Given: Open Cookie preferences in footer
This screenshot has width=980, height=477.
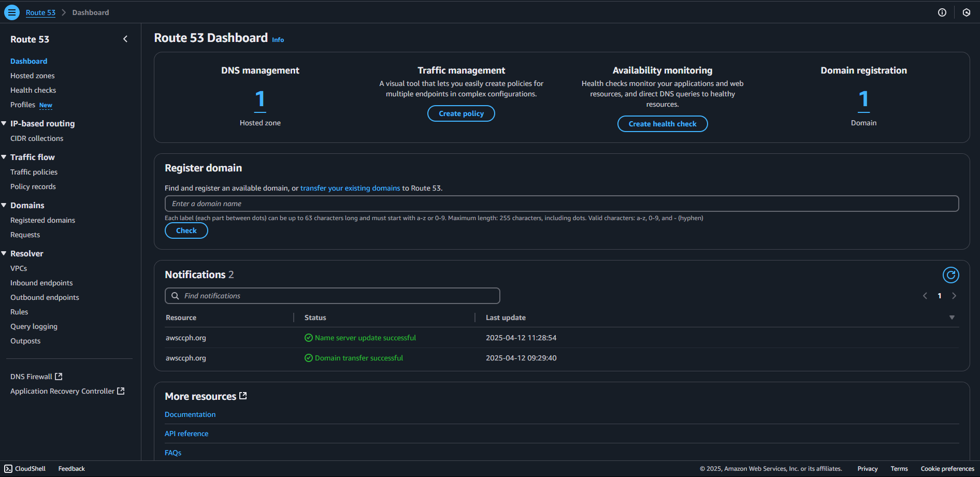Looking at the screenshot, I should [947, 469].
